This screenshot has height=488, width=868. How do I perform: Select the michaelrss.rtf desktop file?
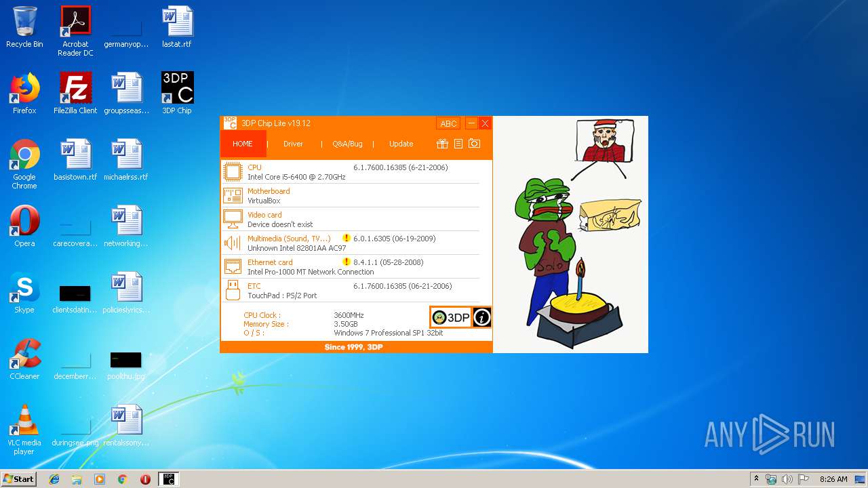(126, 160)
